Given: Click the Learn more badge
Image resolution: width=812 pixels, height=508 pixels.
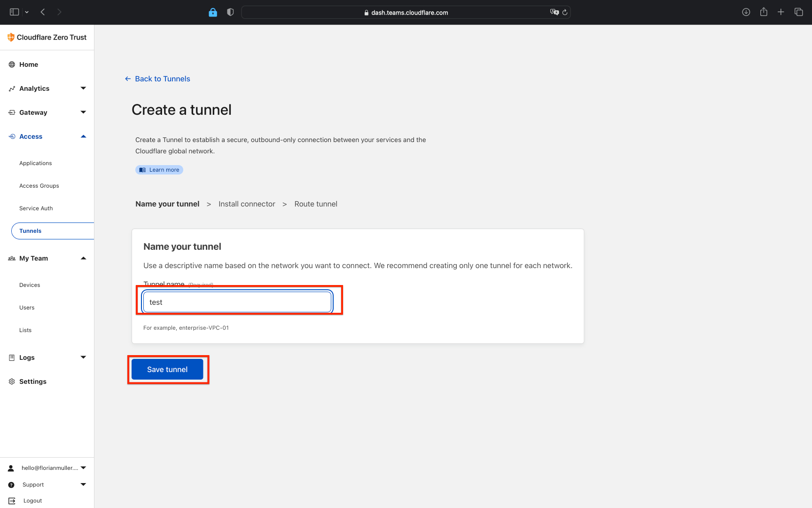Looking at the screenshot, I should point(159,170).
